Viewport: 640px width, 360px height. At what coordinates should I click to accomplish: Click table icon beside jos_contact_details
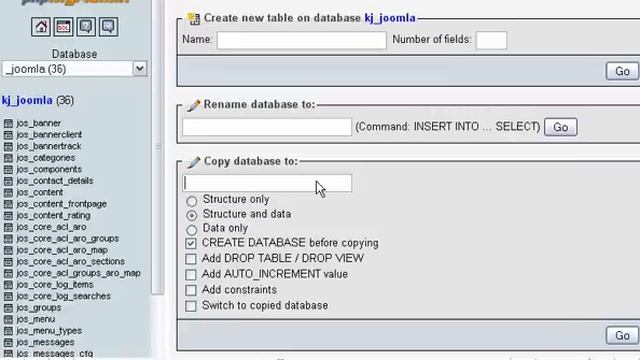click(8, 181)
